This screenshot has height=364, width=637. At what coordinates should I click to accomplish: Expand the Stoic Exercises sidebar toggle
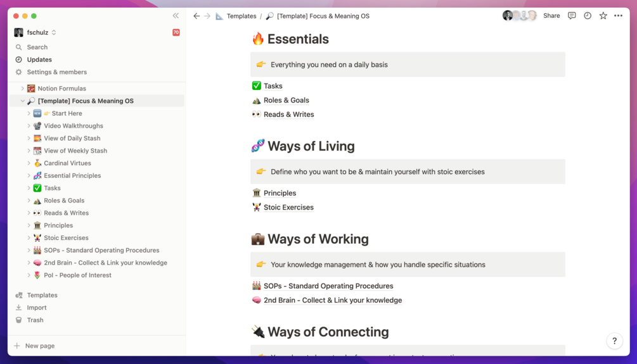[29, 238]
